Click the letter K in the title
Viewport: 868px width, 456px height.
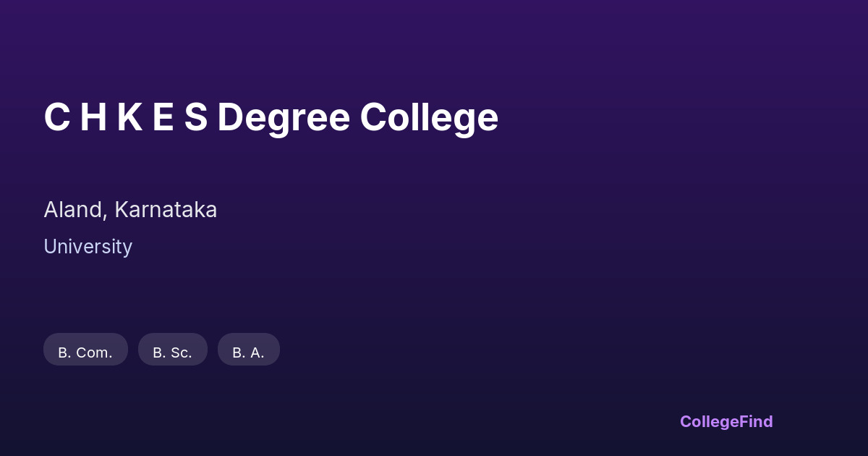point(129,117)
